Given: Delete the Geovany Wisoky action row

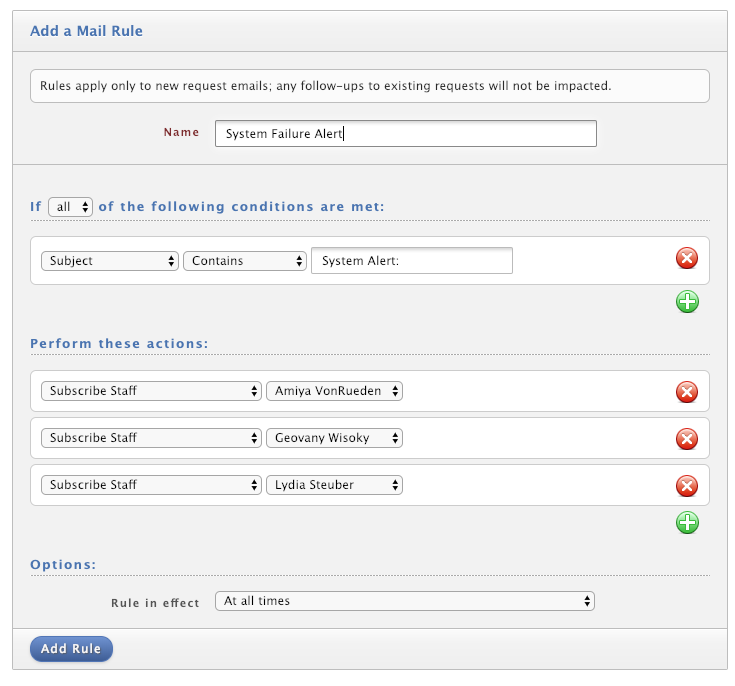Looking at the screenshot, I should (687, 439).
